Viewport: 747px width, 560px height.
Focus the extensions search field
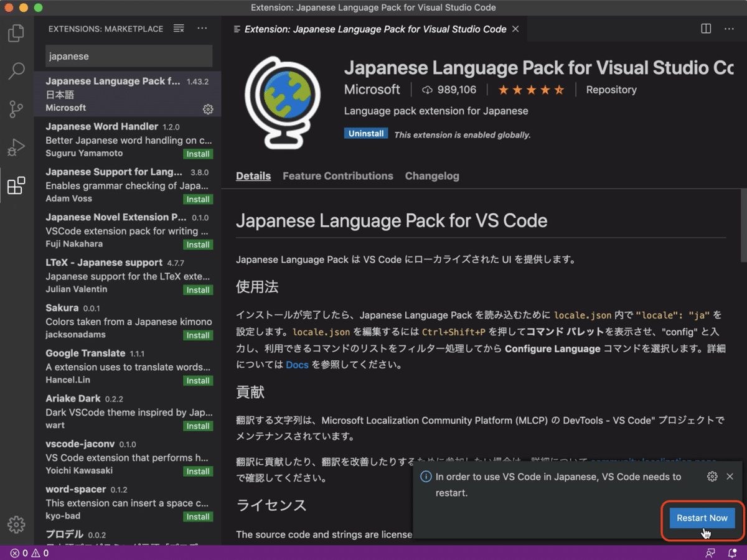129,56
